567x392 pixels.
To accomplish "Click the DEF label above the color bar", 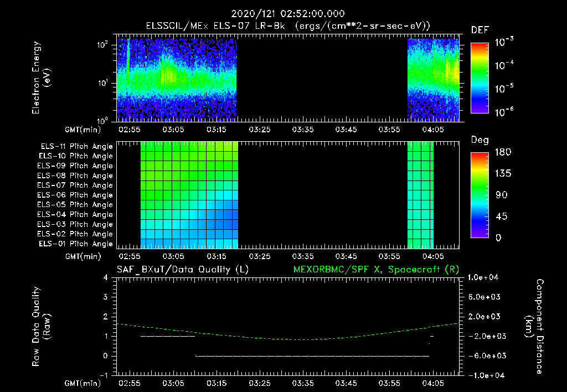I will click(x=480, y=30).
